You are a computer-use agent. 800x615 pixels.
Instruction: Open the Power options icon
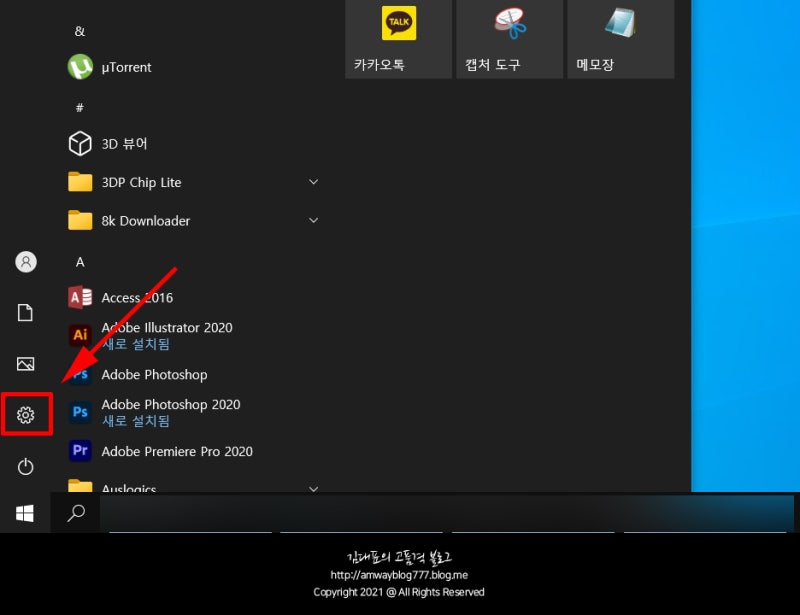pos(26,466)
